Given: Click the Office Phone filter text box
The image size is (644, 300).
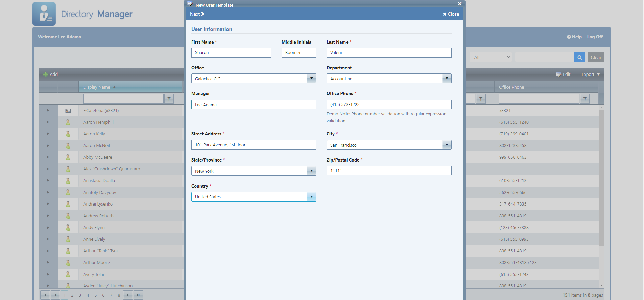Looking at the screenshot, I should pos(539,99).
